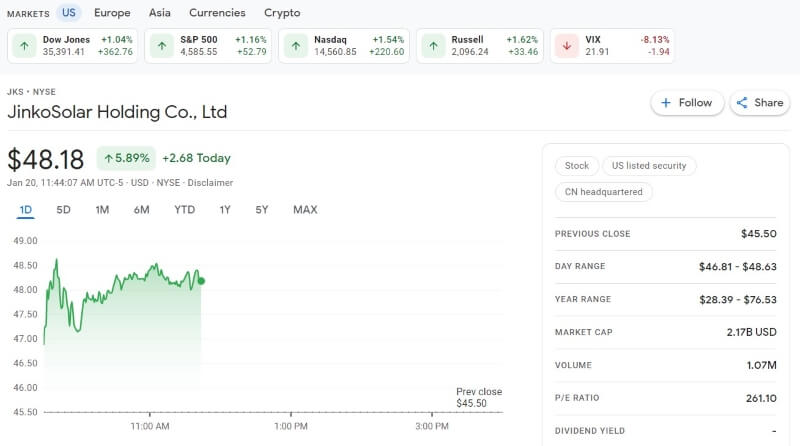Click the VOLUME value 1.07M
The width and height of the screenshot is (800, 446).
coord(761,365)
